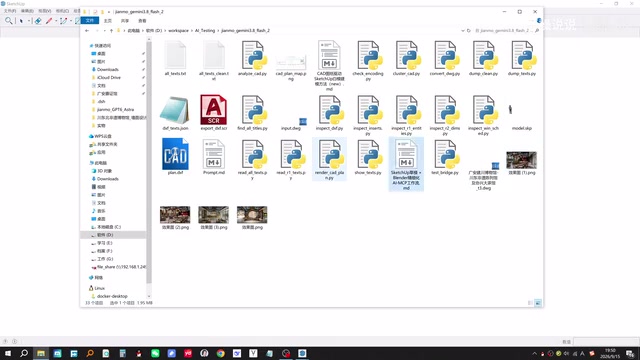Image resolution: width=640 pixels, height=360 pixels.
Task: Click workspace in the address breadcrumb
Action: (x=178, y=31)
